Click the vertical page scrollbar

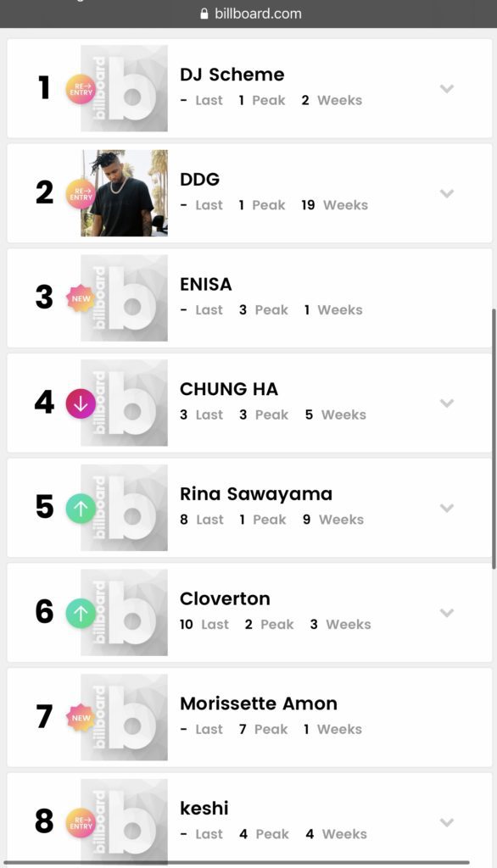(493, 438)
